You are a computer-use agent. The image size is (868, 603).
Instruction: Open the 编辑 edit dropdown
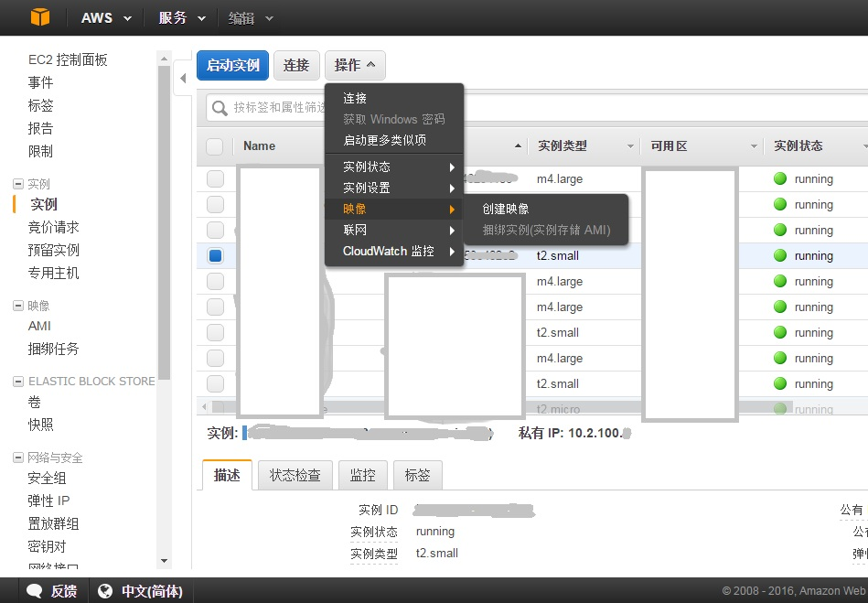251,18
